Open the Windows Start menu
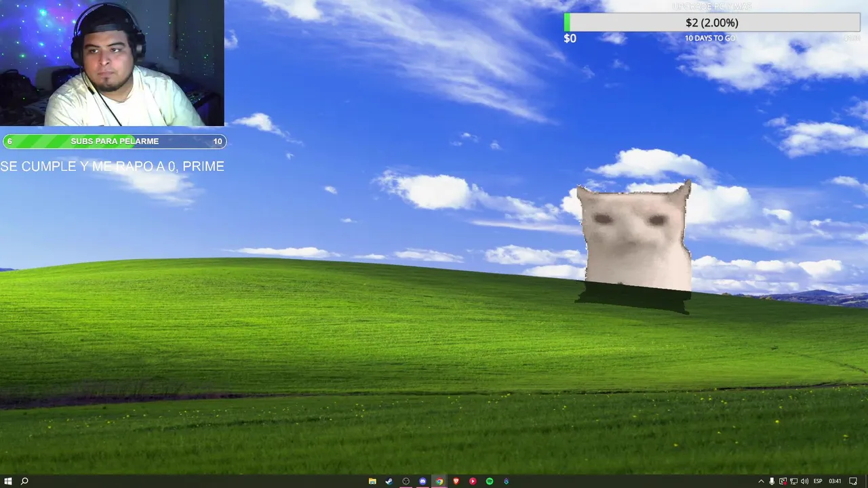 8,481
